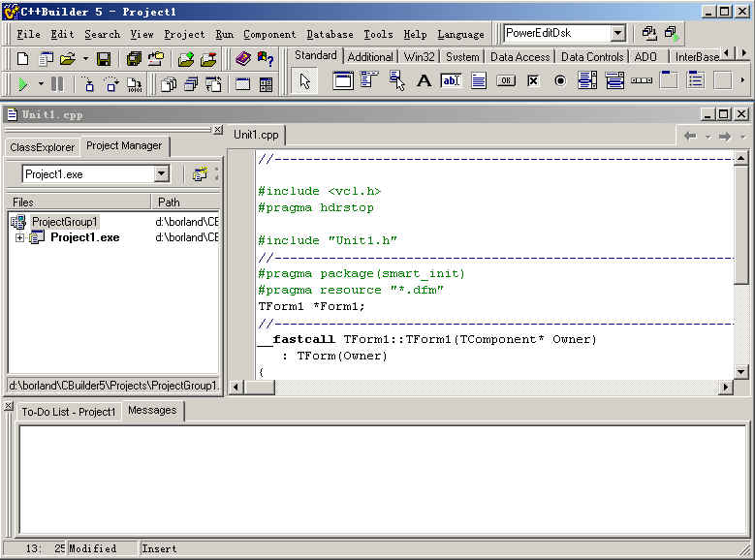Select the Label 'A' component
Image resolution: width=755 pixels, height=560 pixels.
point(424,80)
